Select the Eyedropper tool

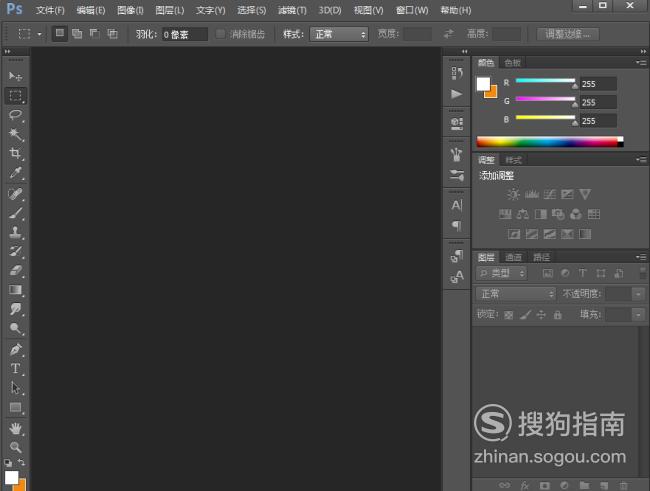(16, 172)
